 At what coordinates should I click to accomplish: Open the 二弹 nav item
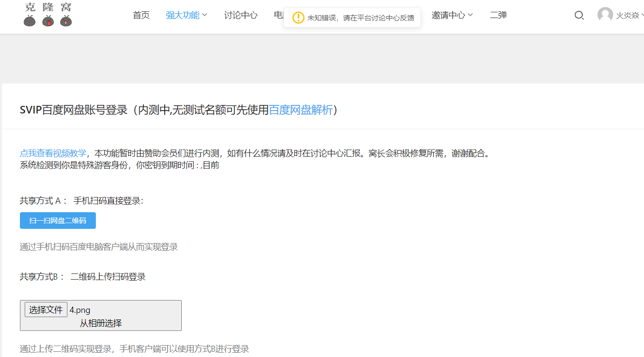click(498, 15)
